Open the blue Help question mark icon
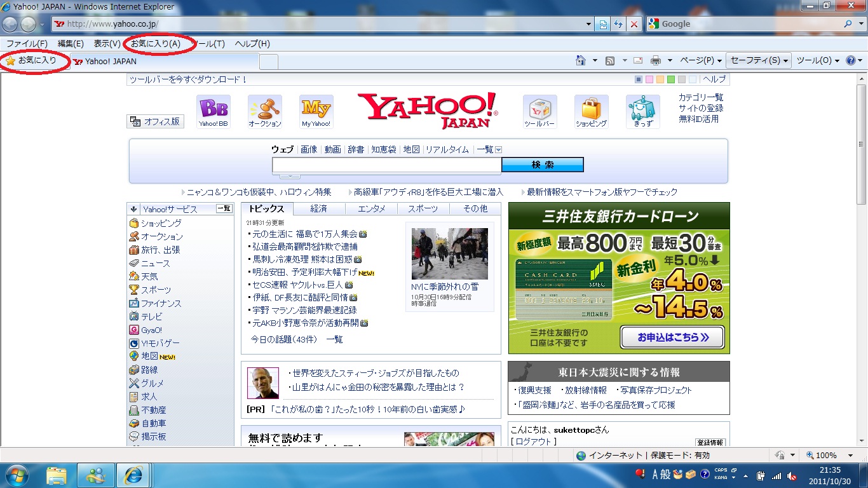 click(x=851, y=61)
